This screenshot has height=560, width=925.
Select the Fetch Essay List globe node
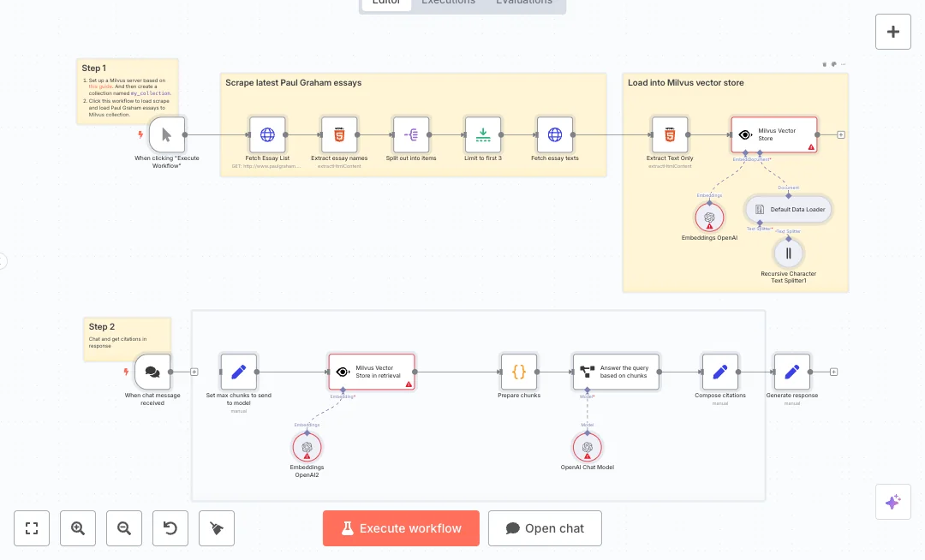[267, 134]
